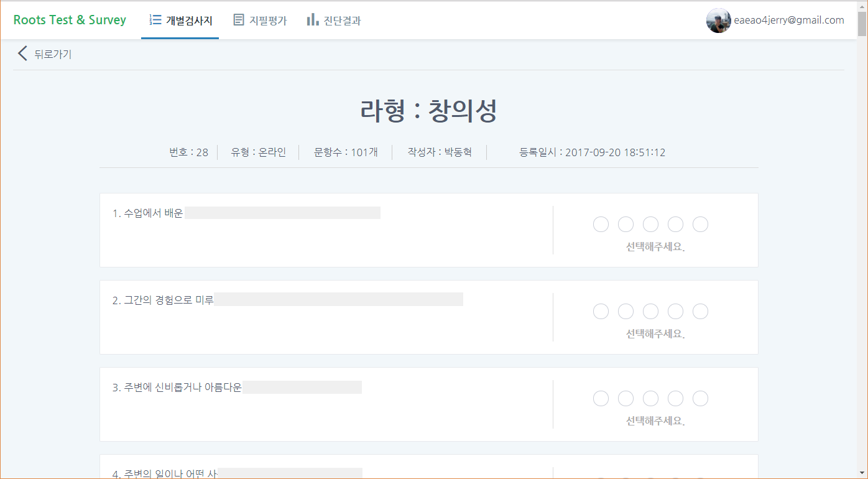868x479 pixels.
Task: Select fourth rating circle for question 1
Action: click(x=675, y=225)
